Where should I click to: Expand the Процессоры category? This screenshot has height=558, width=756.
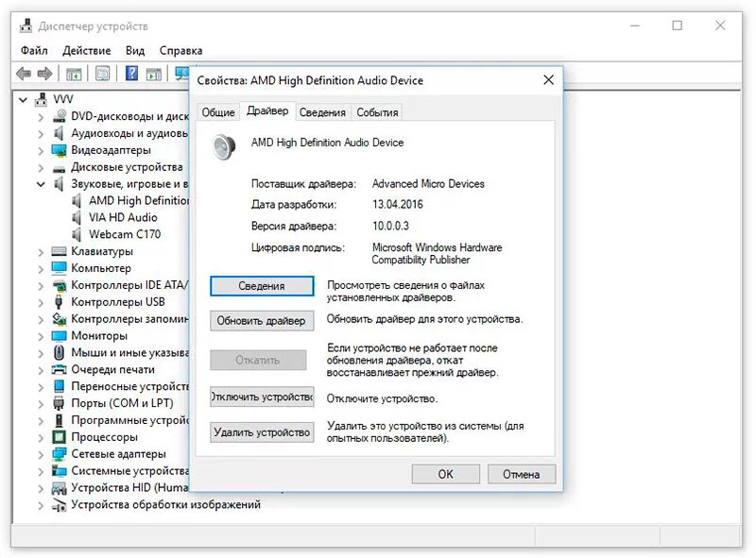[41, 437]
